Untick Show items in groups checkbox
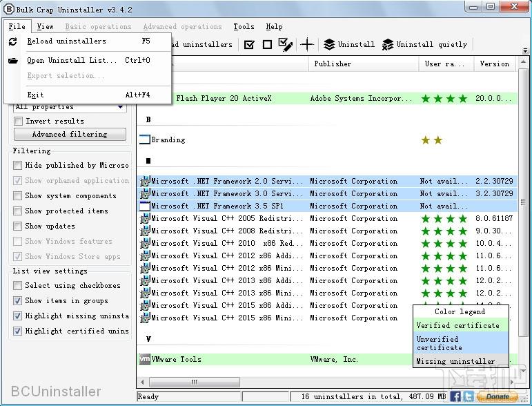532x406 pixels. pyautogui.click(x=17, y=300)
